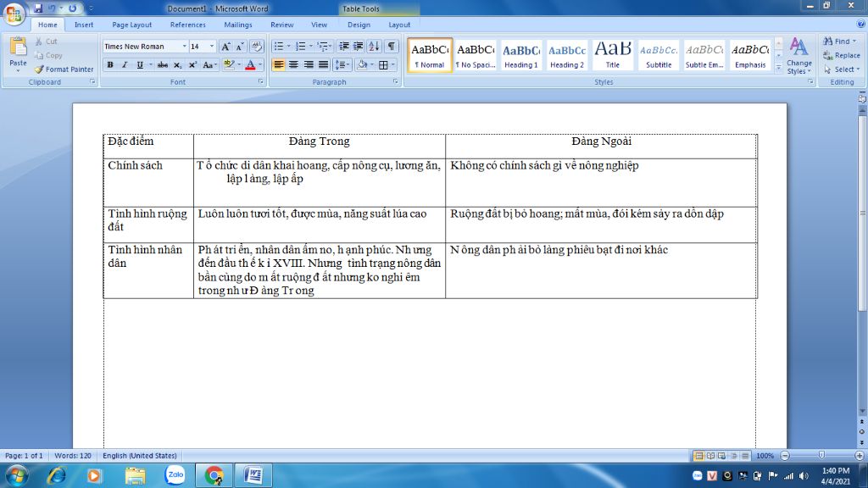Center align the text
The image size is (868, 488).
(x=293, y=64)
